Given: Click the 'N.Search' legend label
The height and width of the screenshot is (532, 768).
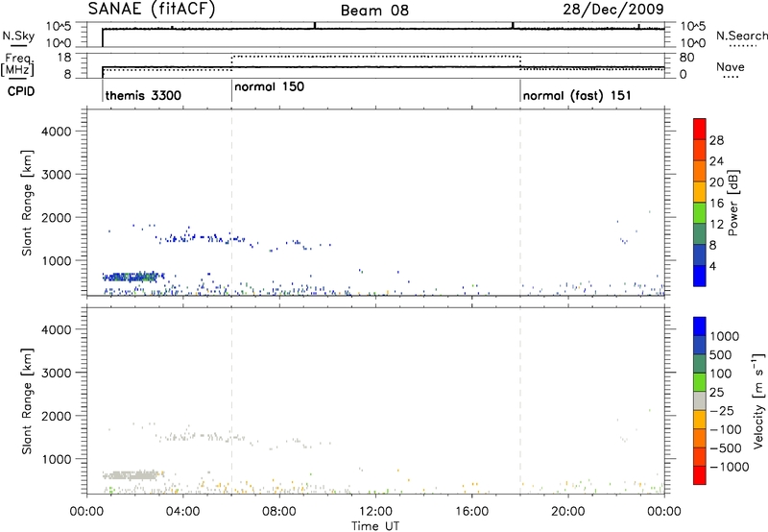Looking at the screenshot, I should (x=741, y=36).
